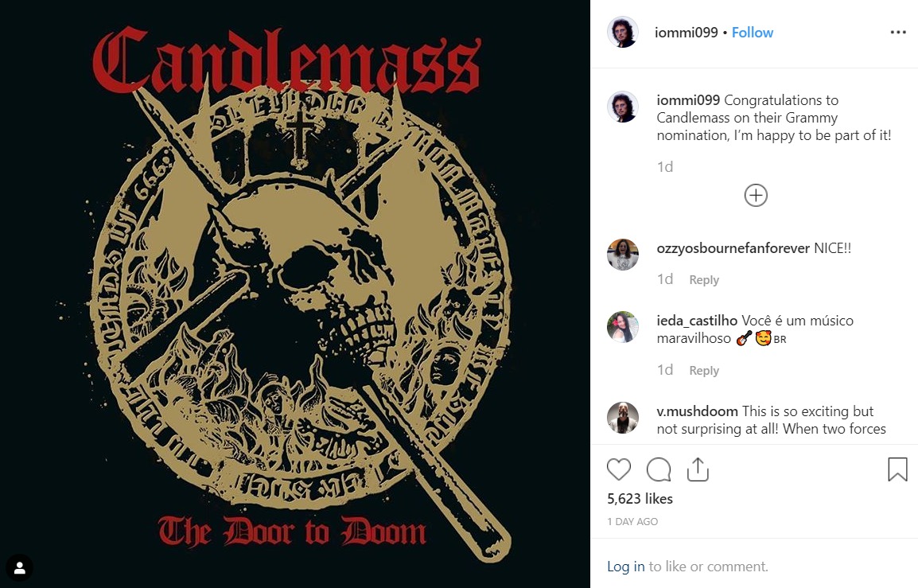Click v.mushdoom's avatar picture

click(x=622, y=418)
